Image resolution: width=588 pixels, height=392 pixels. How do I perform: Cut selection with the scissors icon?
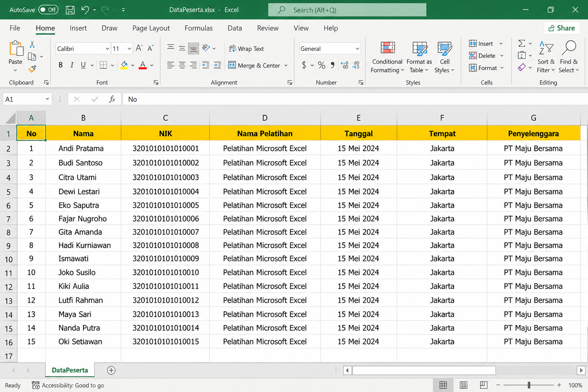point(32,44)
